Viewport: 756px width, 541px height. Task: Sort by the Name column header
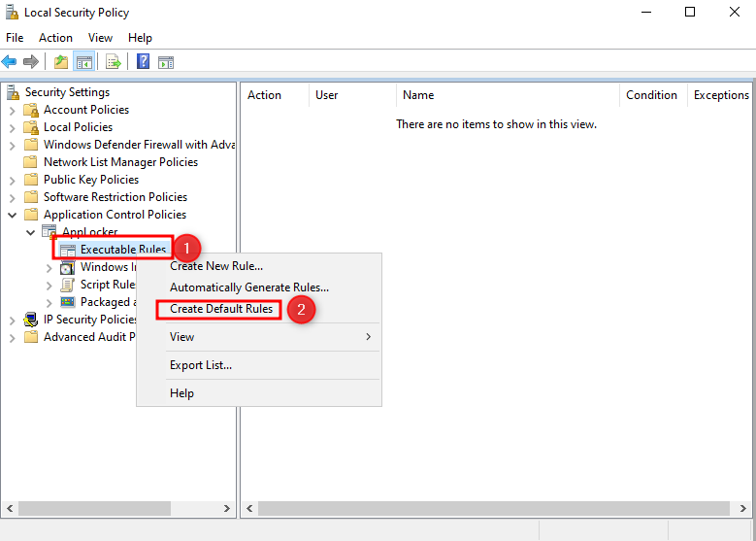[x=509, y=95]
